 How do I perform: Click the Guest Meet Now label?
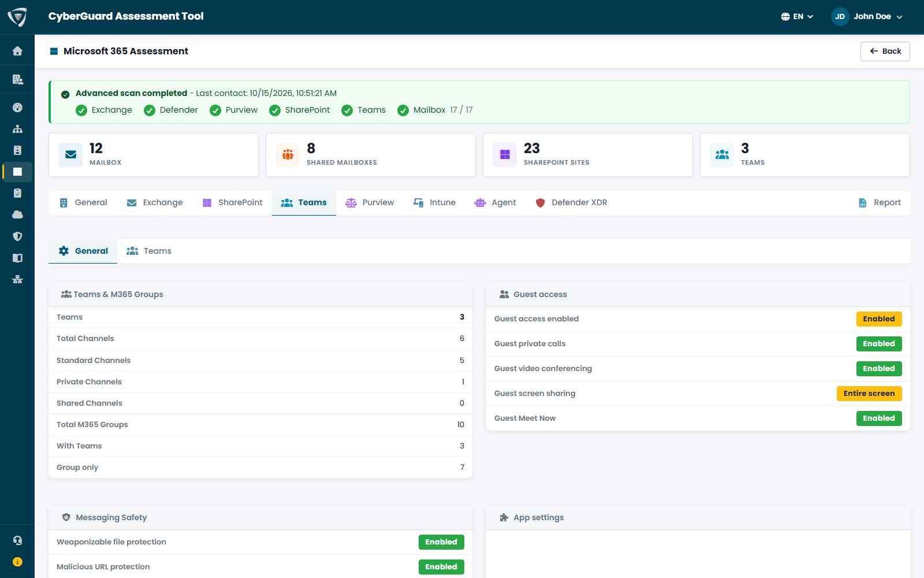pos(525,418)
